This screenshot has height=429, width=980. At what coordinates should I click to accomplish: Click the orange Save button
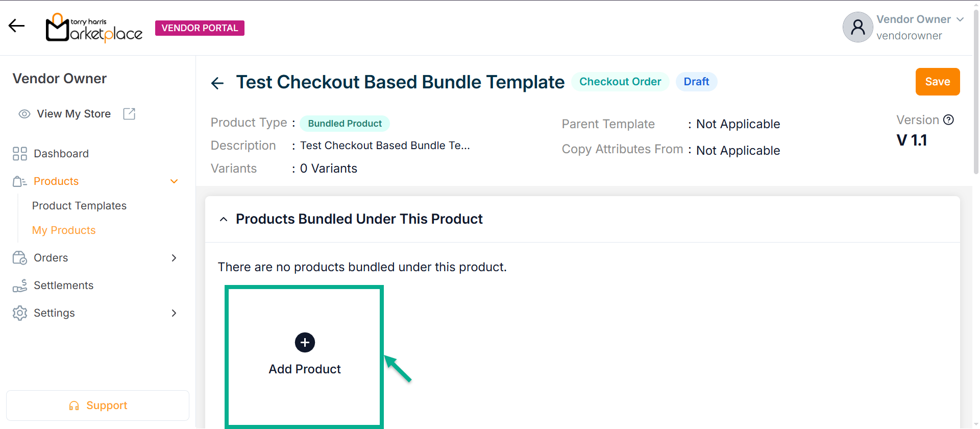(x=937, y=82)
